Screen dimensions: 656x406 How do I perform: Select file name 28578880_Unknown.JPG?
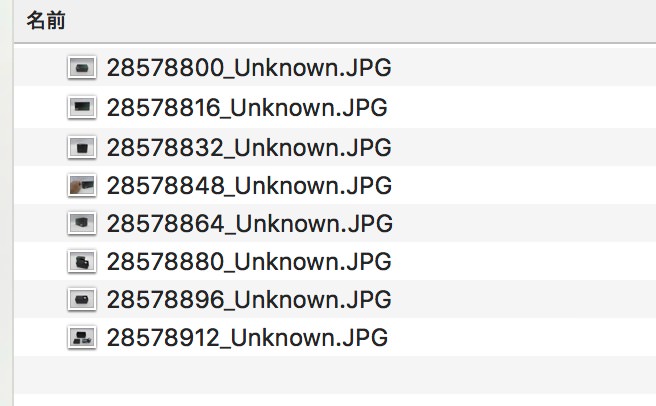coord(249,261)
